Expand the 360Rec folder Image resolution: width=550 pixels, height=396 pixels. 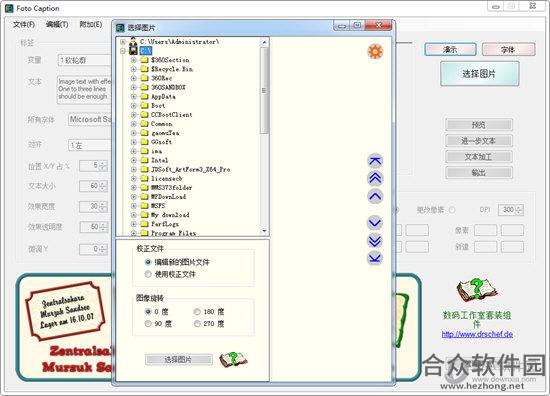point(134,78)
